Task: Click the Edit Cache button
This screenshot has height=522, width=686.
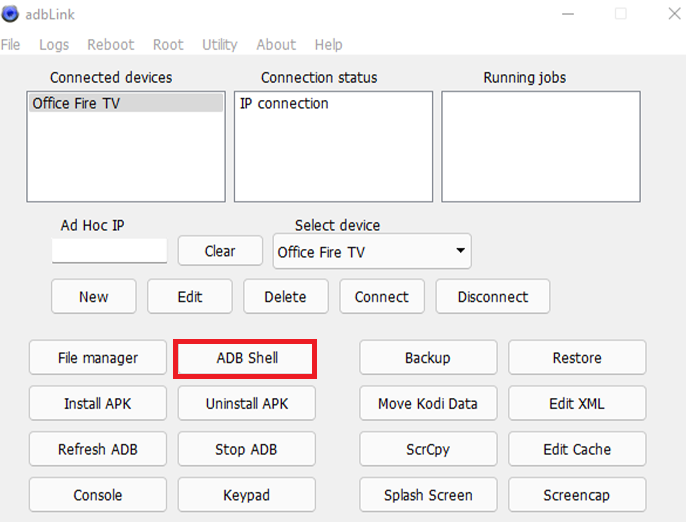Action: [577, 449]
